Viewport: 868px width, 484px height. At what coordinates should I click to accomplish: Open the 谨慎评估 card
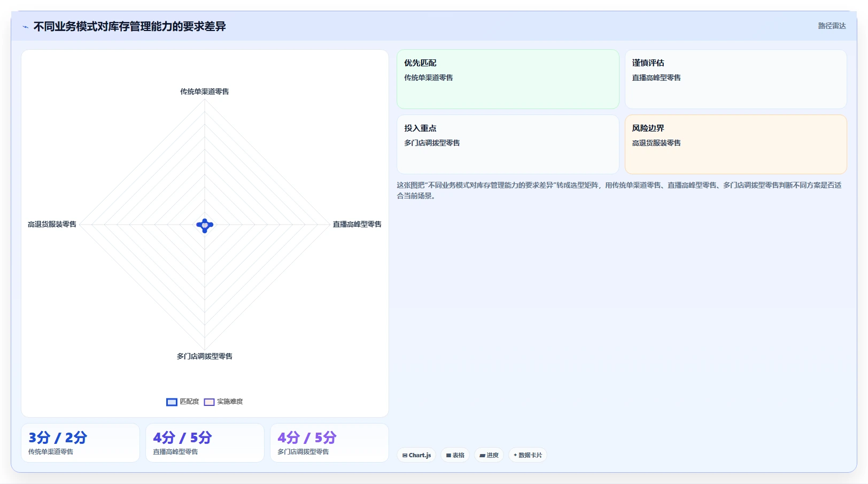coord(736,79)
